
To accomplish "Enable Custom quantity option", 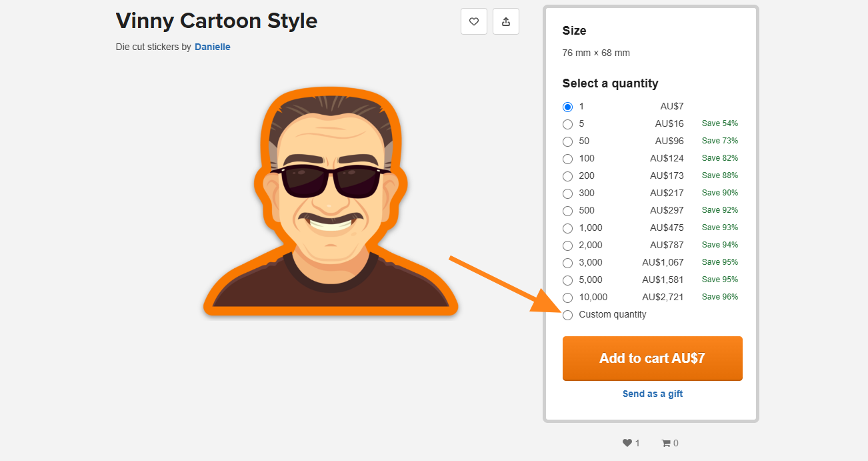I will tap(567, 314).
